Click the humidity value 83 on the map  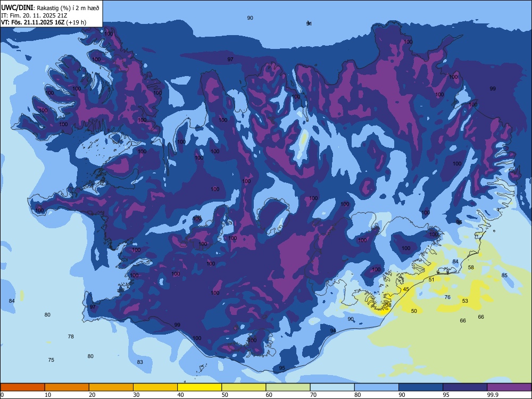140,362
